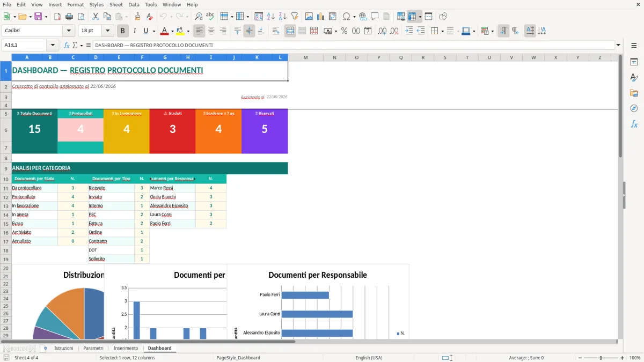Expand the font color dropdown arrow

click(x=172, y=31)
